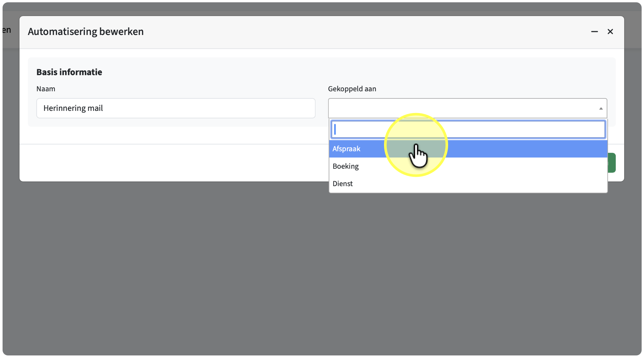This screenshot has height=358, width=644.
Task: Collapse the Gekoppeld aan dropdown arrow
Action: [x=601, y=109]
